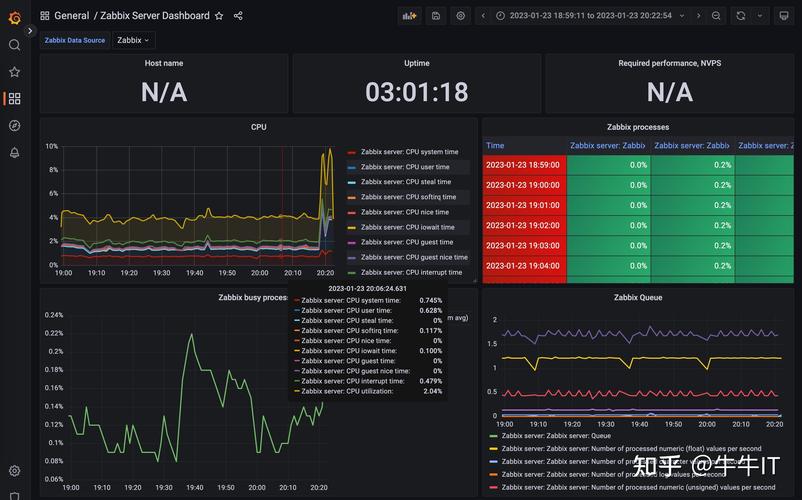Image resolution: width=802 pixels, height=500 pixels.
Task: Select the 2023-01-23 19:01:00 table cell
Action: click(x=524, y=206)
